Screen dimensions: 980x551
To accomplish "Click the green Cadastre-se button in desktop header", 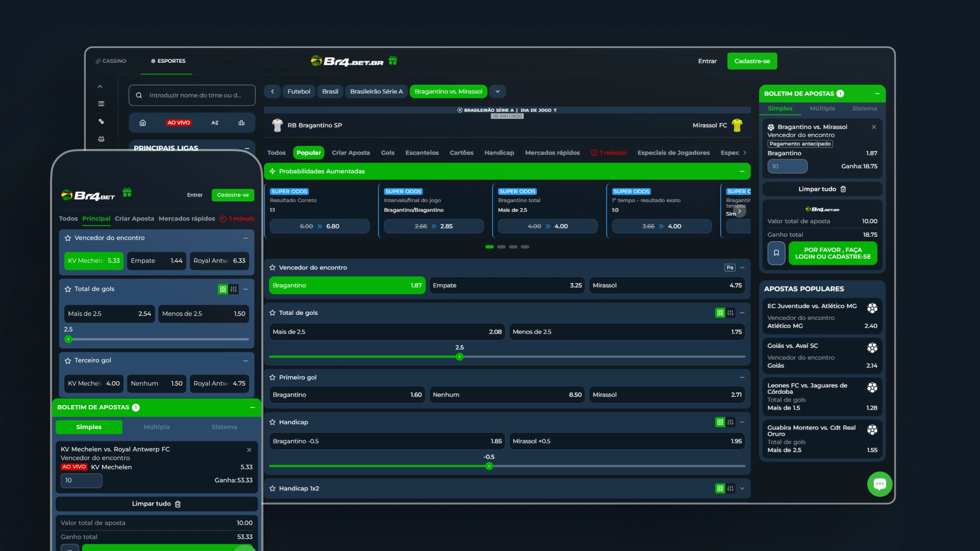I will point(752,61).
